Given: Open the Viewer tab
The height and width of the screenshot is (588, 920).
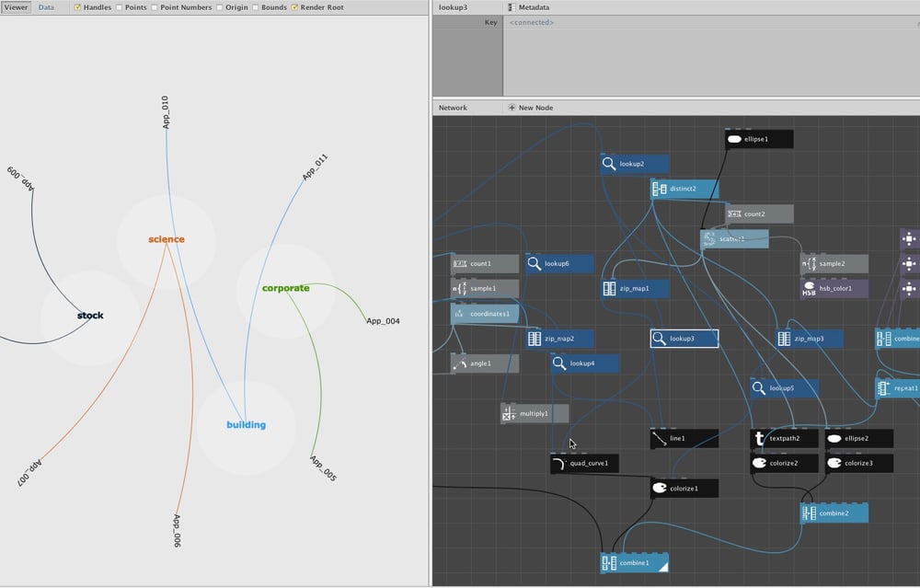Looking at the screenshot, I should point(16,7).
